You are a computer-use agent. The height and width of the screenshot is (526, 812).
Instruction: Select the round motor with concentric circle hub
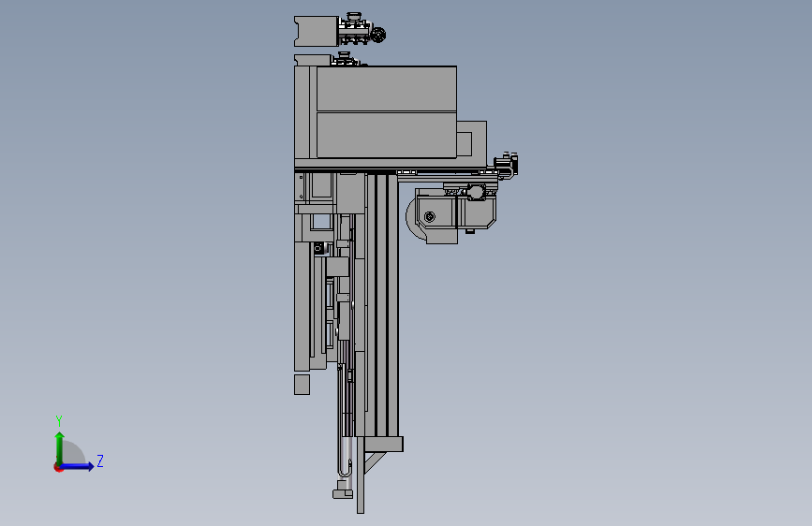point(429,217)
